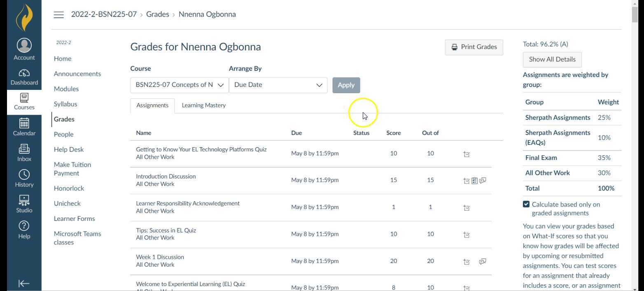The height and width of the screenshot is (291, 644).
Task: Show score details for Learner Responsibility Acknowledgement
Action: click(x=467, y=208)
